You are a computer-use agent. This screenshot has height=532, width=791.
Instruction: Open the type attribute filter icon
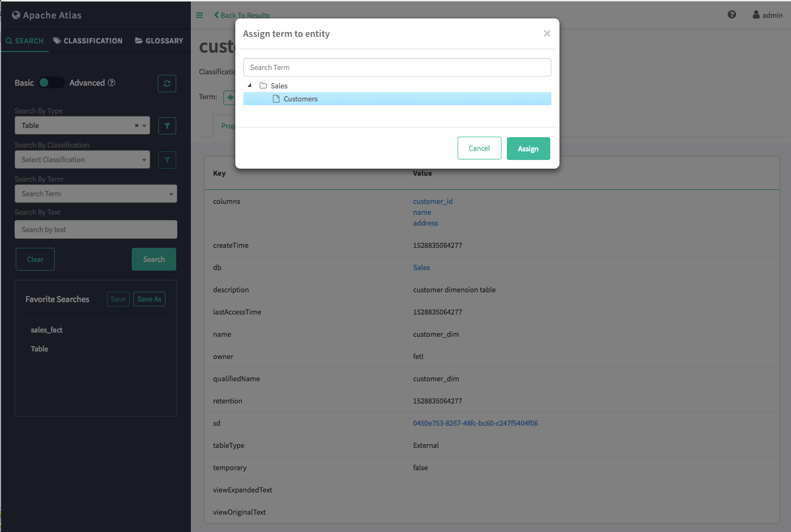[167, 126]
